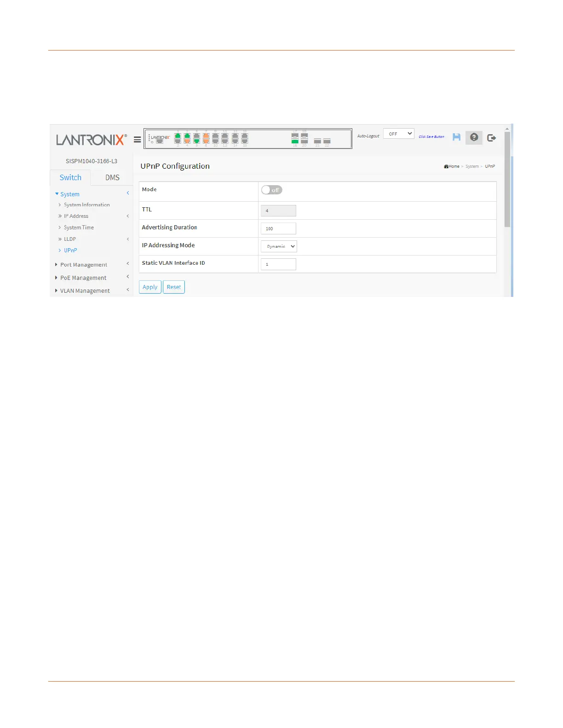This screenshot has width=563, height=728.
Task: Click the save configuration floppy disk icon
Action: click(x=456, y=137)
